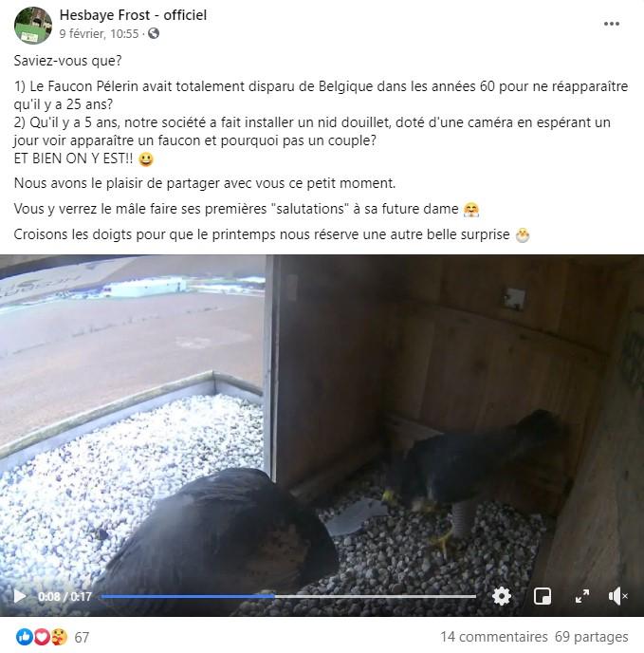Click the 0:08 / 0:17 time display
Image resolution: width=644 pixels, height=653 pixels.
[64, 596]
